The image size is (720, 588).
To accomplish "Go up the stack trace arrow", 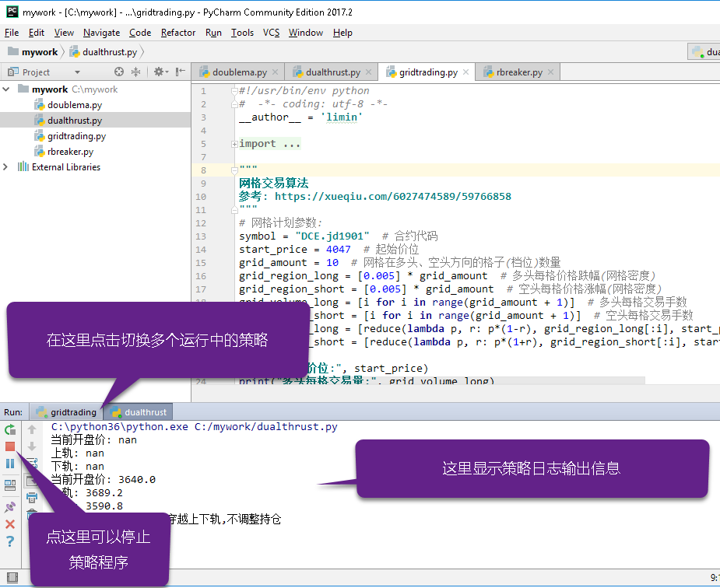I will coord(32,429).
